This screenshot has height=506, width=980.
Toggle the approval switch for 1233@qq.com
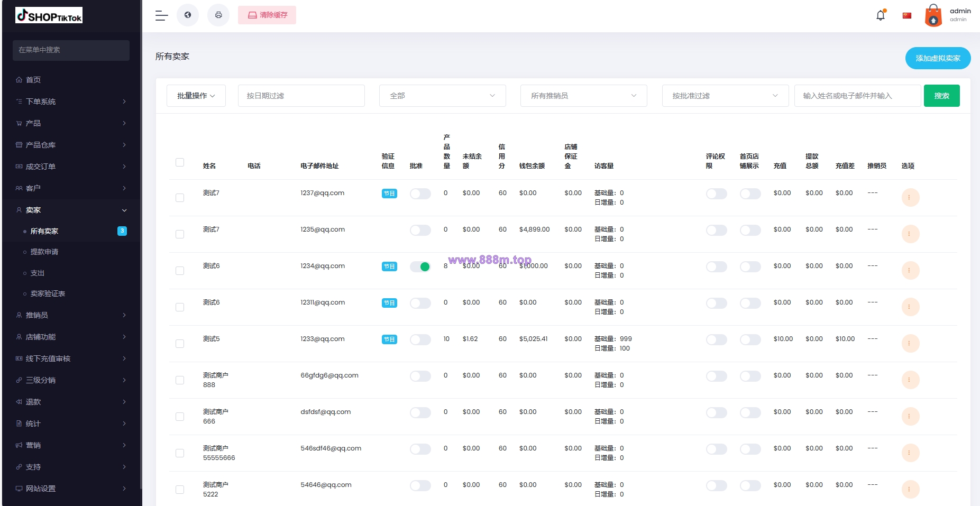click(x=420, y=340)
